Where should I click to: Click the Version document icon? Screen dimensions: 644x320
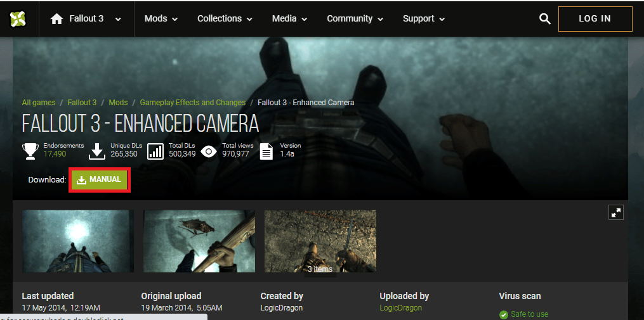[x=266, y=151]
